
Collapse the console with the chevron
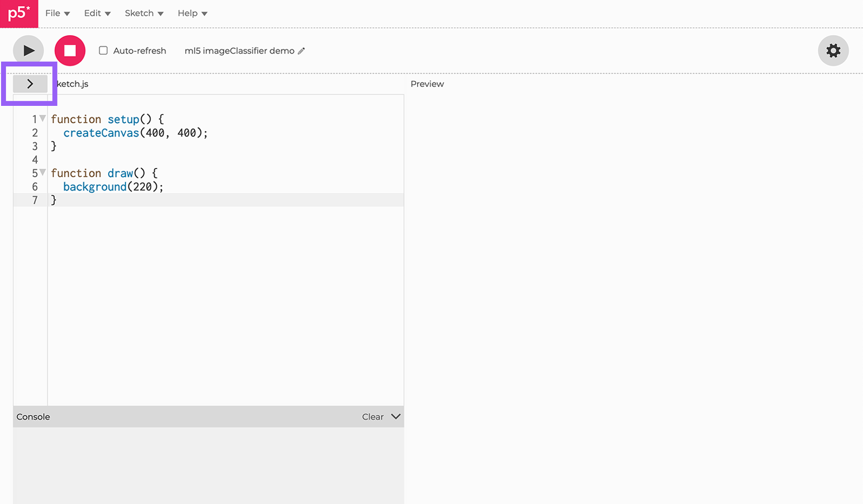pos(396,417)
